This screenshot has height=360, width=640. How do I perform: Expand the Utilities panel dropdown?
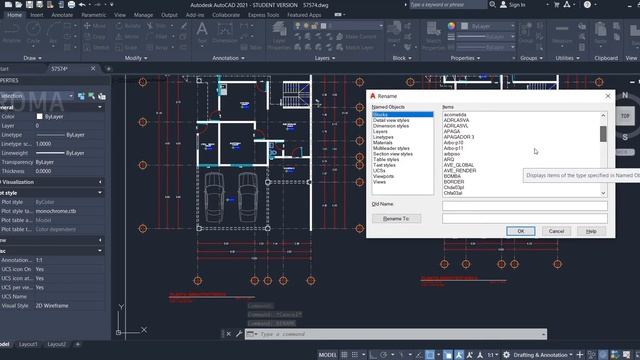click(x=567, y=58)
